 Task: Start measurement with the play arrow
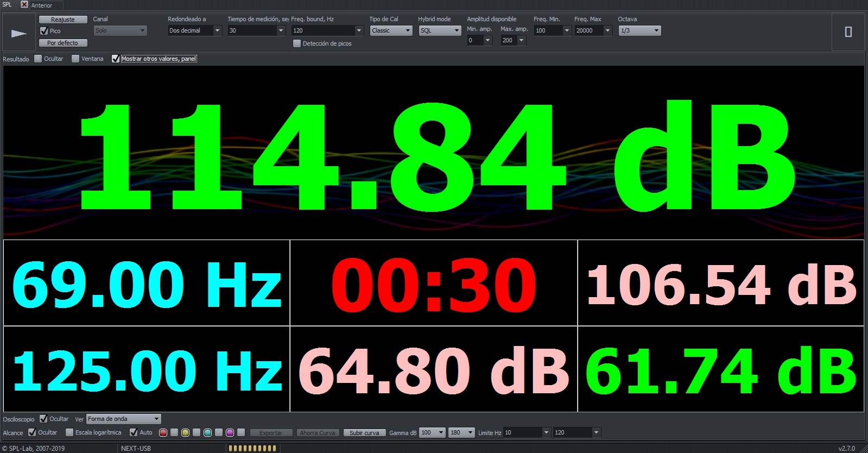tap(18, 33)
